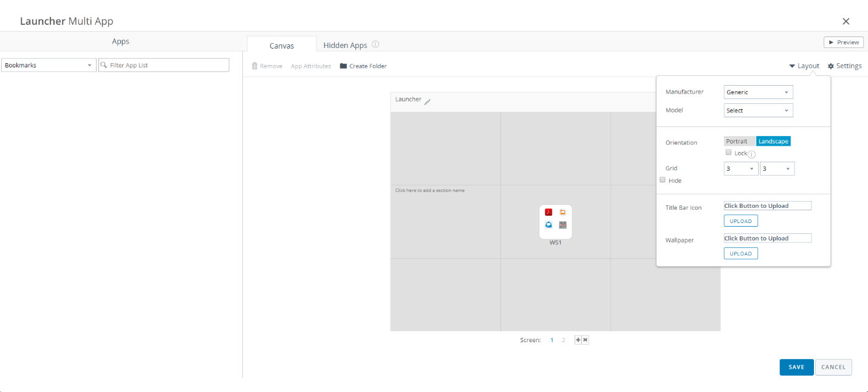Open the Model dropdown
The image size is (868, 392).
click(x=759, y=111)
